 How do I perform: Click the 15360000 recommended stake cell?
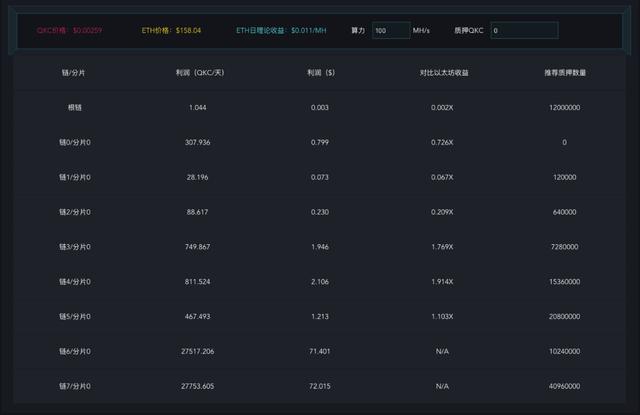point(564,282)
